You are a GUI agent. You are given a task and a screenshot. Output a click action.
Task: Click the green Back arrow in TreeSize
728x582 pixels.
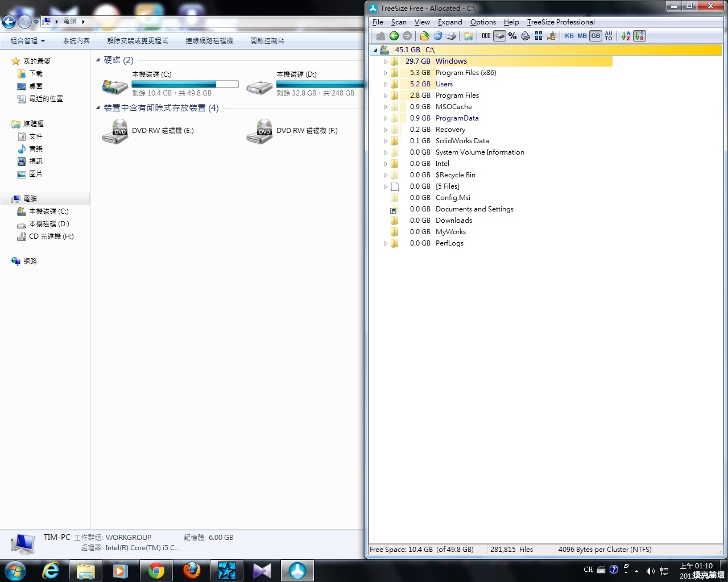tap(394, 36)
